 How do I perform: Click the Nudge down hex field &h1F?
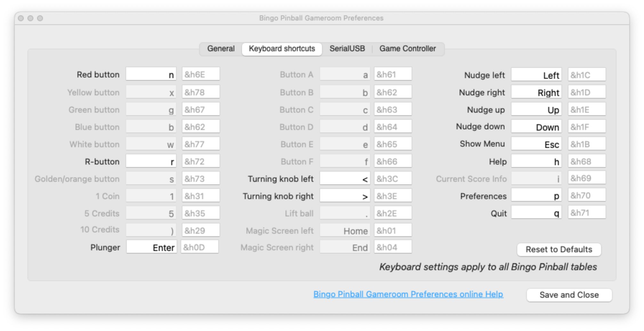tap(587, 126)
